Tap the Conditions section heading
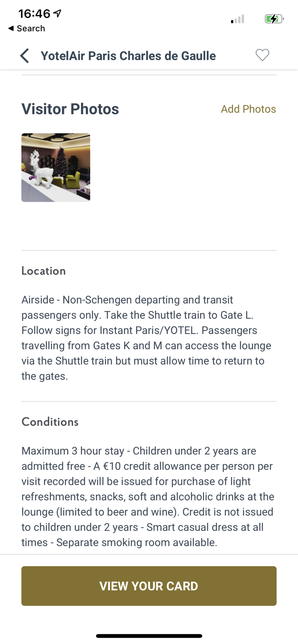 (50, 422)
